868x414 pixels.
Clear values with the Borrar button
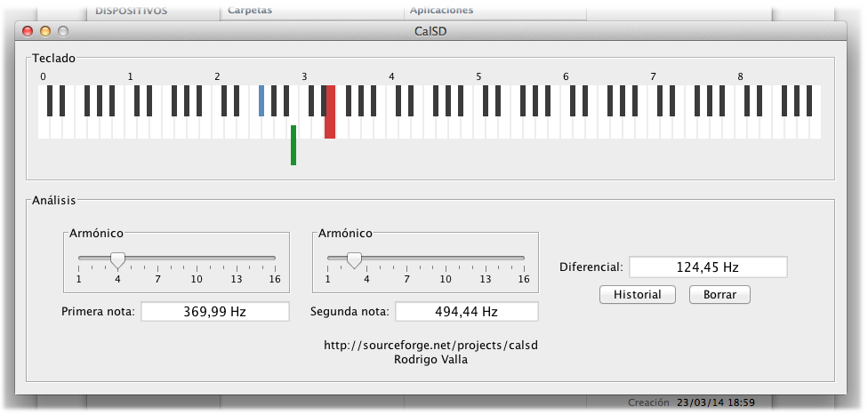[719, 295]
